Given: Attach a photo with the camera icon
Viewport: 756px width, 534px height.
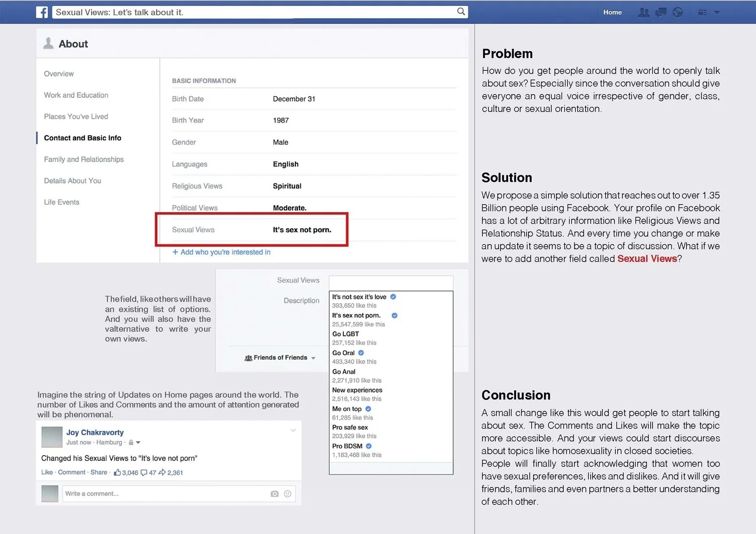Looking at the screenshot, I should [x=274, y=494].
